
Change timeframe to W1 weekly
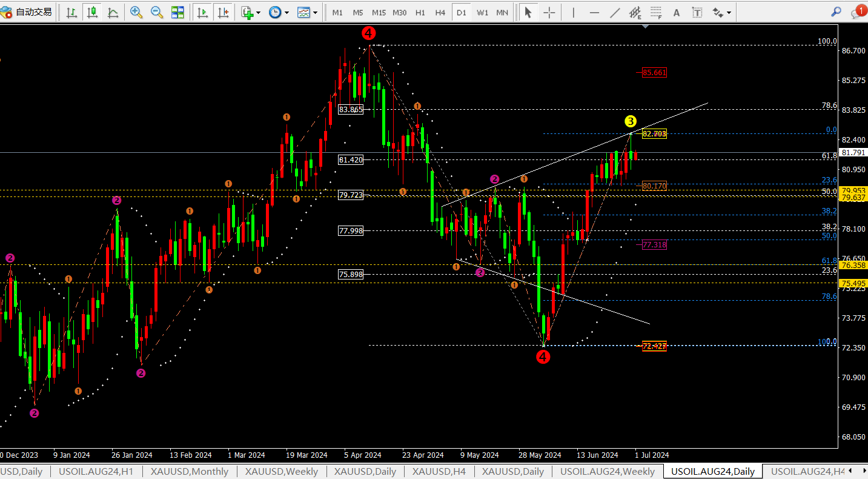click(482, 13)
